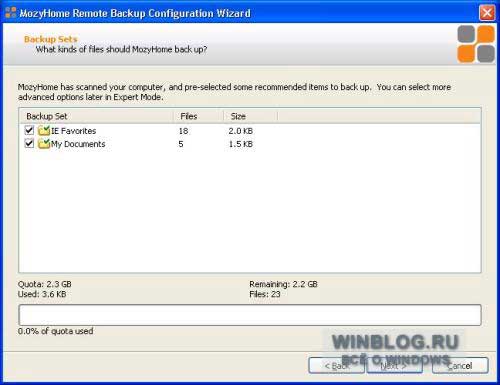Click the Remaining: 2.2 GB label
This screenshot has width=500, height=385.
pos(283,284)
